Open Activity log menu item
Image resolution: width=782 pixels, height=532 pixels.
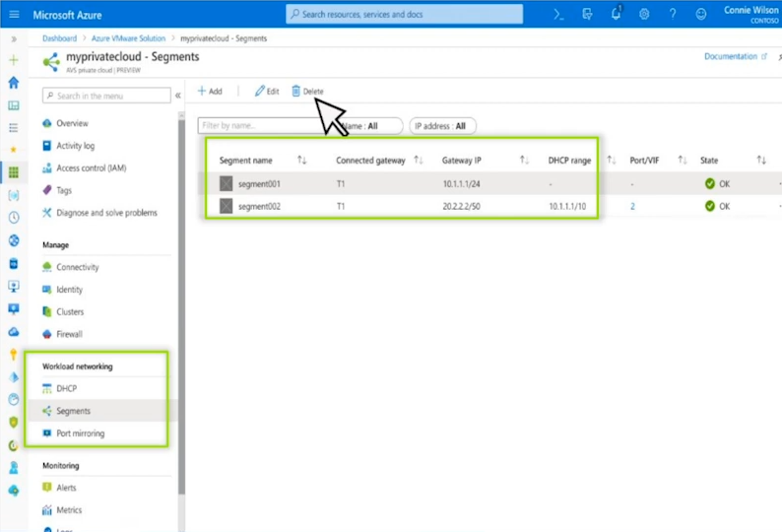(x=69, y=146)
